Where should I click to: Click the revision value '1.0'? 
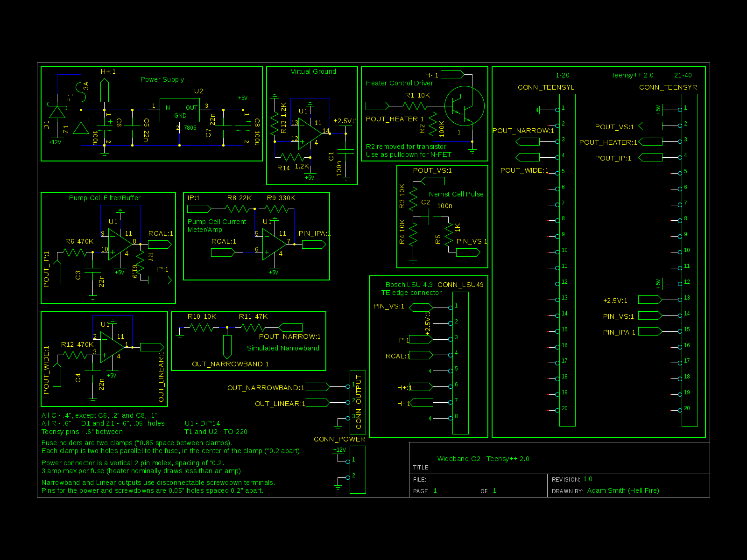point(588,479)
